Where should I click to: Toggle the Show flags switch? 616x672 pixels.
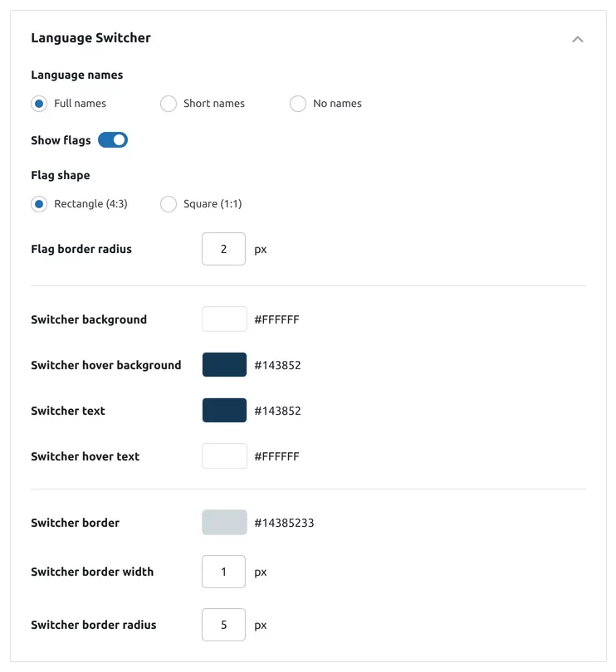(x=113, y=140)
